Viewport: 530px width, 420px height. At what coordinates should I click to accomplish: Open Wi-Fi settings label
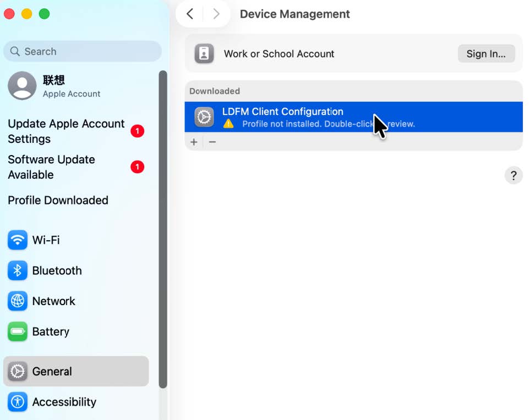tap(46, 240)
